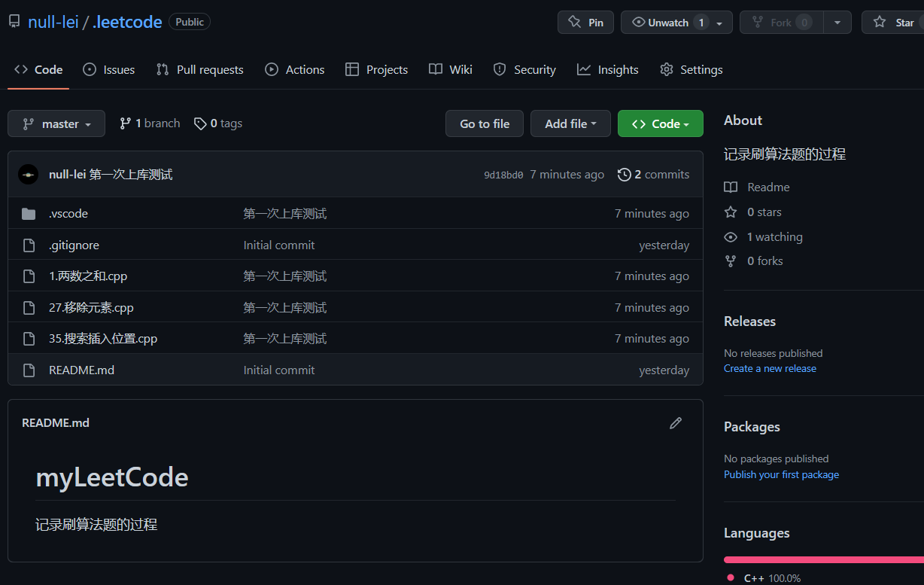
Task: Click the clock history icon beside 2 commits
Action: (624, 175)
